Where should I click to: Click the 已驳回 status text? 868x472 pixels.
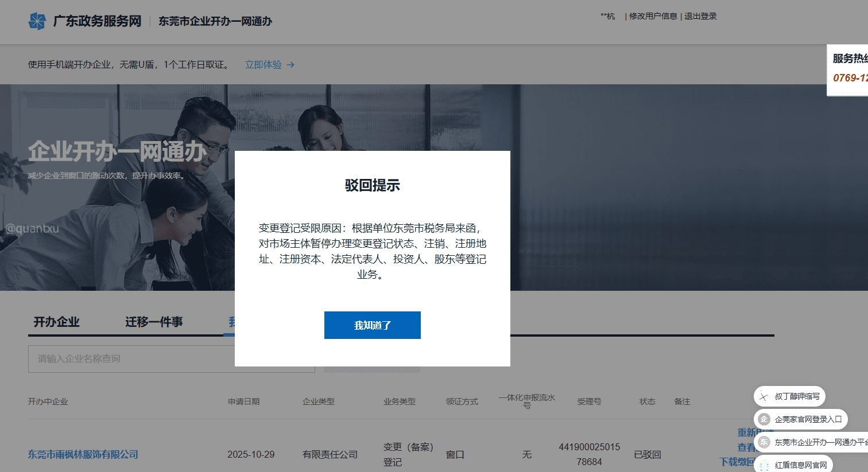[648, 454]
